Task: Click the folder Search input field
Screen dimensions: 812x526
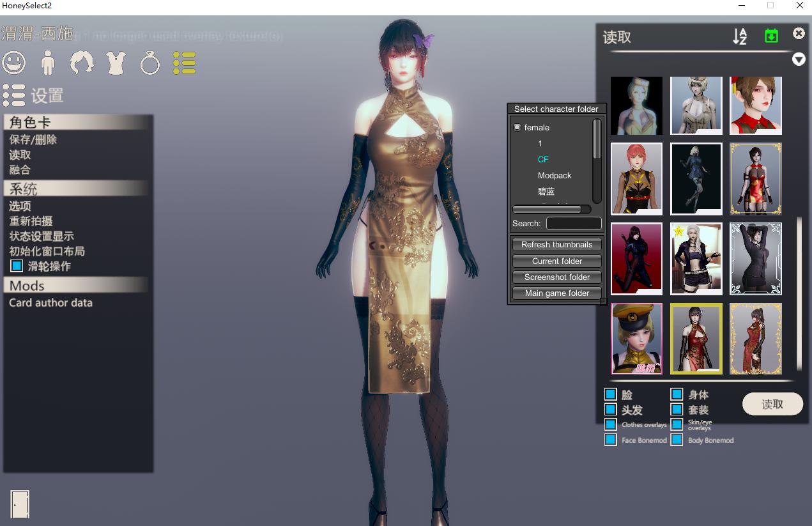Action: (x=574, y=223)
